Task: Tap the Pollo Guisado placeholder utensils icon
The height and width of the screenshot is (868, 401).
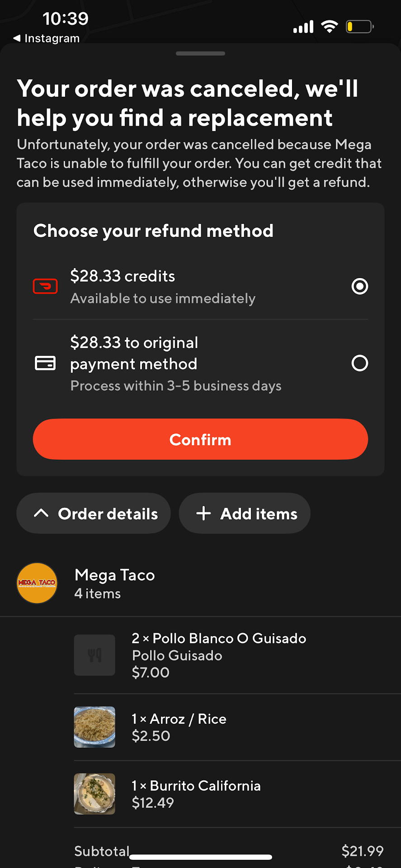Action: tap(94, 655)
